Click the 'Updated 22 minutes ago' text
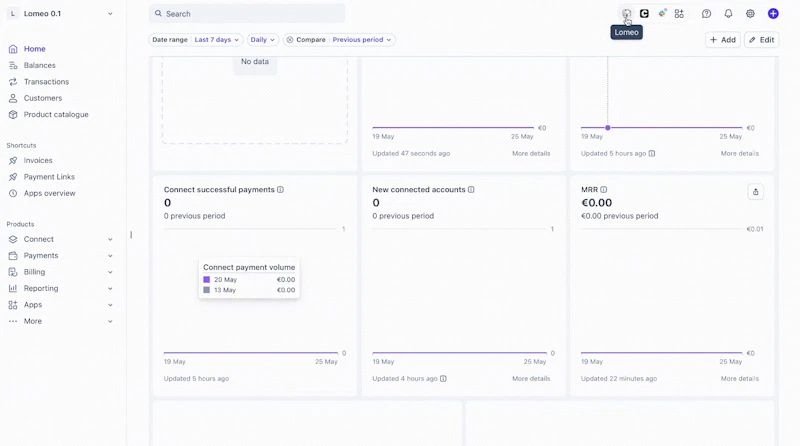800x446 pixels. point(619,379)
